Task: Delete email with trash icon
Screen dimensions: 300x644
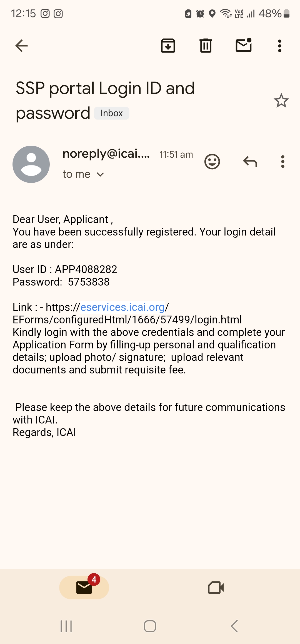Action: point(206,46)
